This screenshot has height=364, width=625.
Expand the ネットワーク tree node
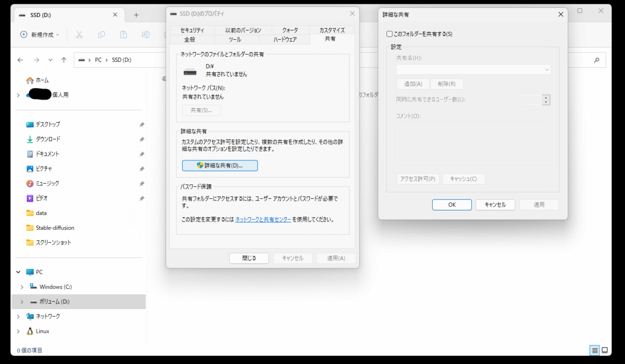[18, 317]
